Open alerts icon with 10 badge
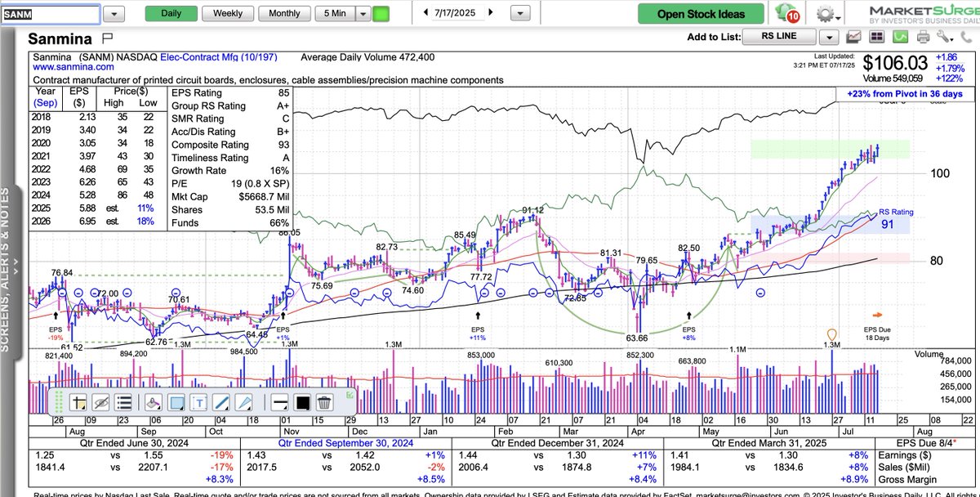 pos(788,14)
